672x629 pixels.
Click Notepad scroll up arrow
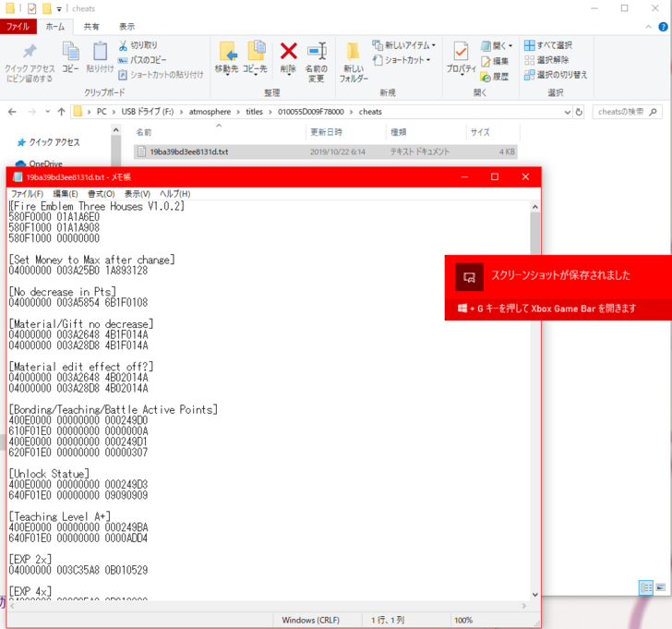pos(534,207)
